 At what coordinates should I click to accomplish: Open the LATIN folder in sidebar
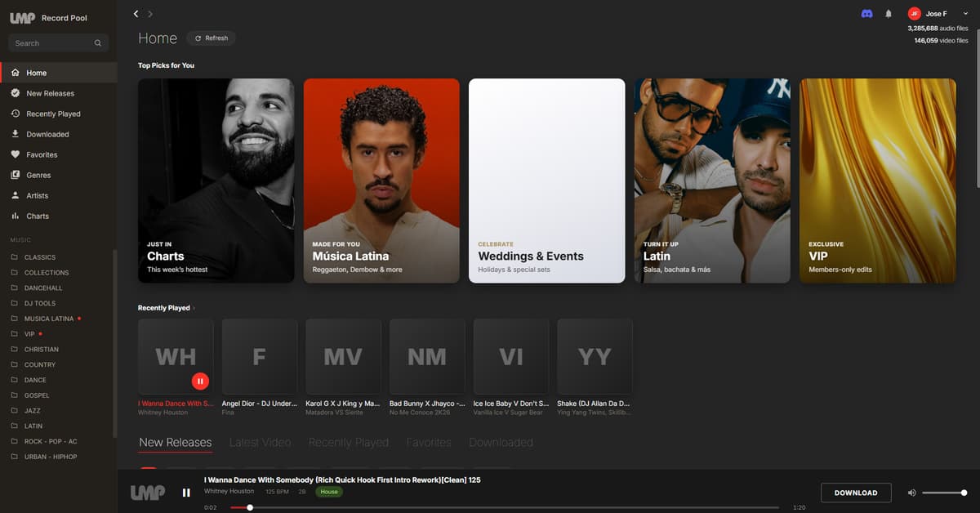33,426
